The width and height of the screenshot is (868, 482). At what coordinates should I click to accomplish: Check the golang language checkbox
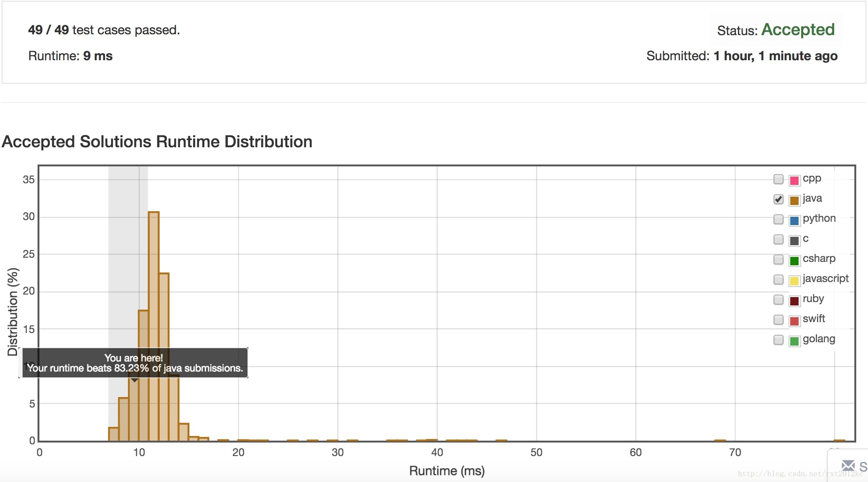tap(778, 340)
